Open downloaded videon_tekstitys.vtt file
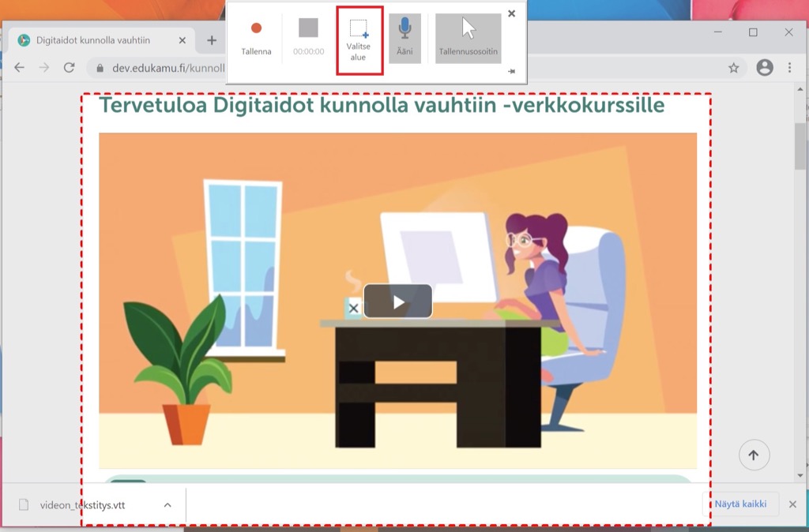The height and width of the screenshot is (532, 809). point(82,505)
